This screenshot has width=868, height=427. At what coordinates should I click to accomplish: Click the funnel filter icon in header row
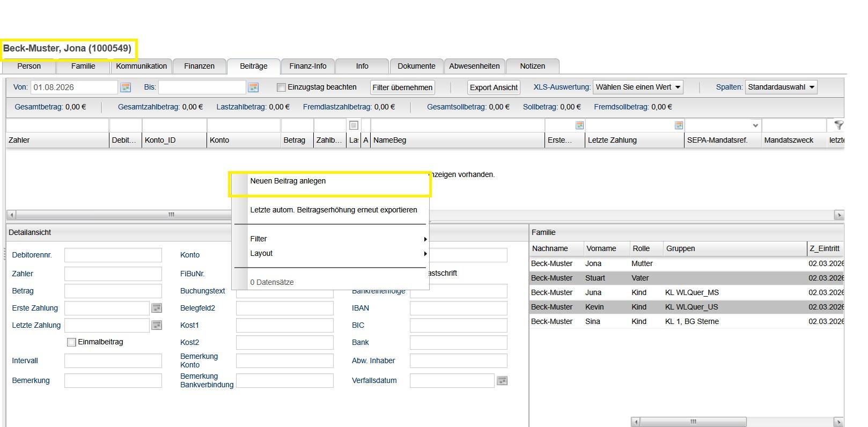pos(838,126)
